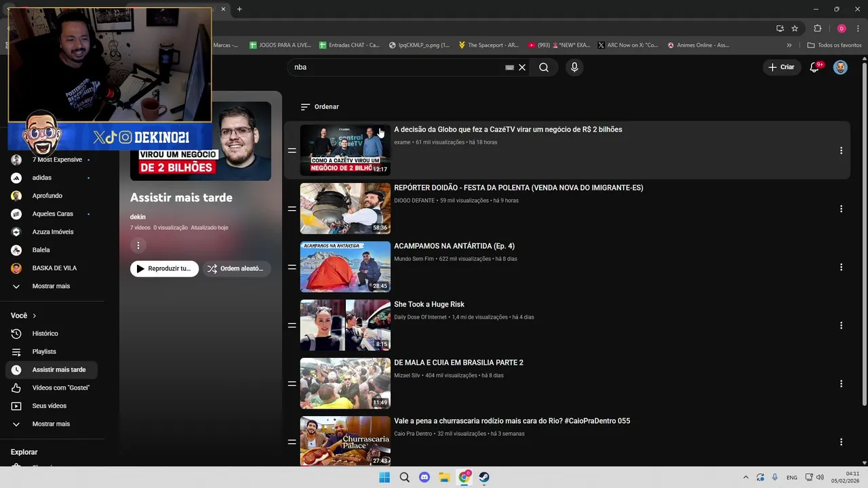Open options menu for churrascaria rodízio video
This screenshot has height=488, width=868.
point(841,442)
